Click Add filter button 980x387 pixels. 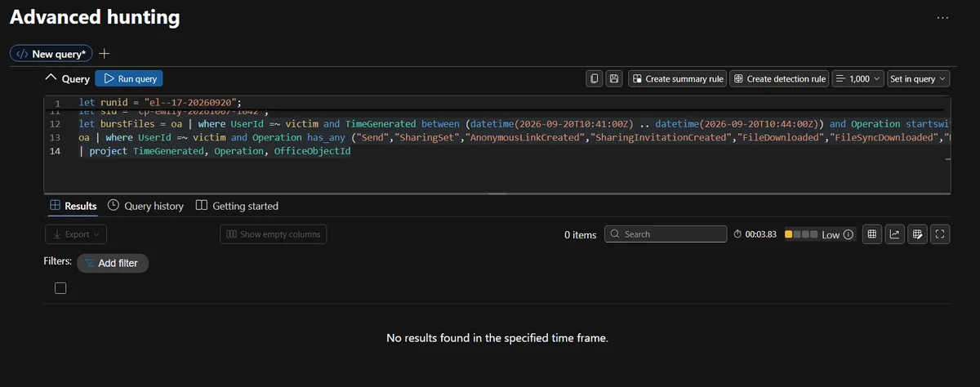click(x=113, y=264)
